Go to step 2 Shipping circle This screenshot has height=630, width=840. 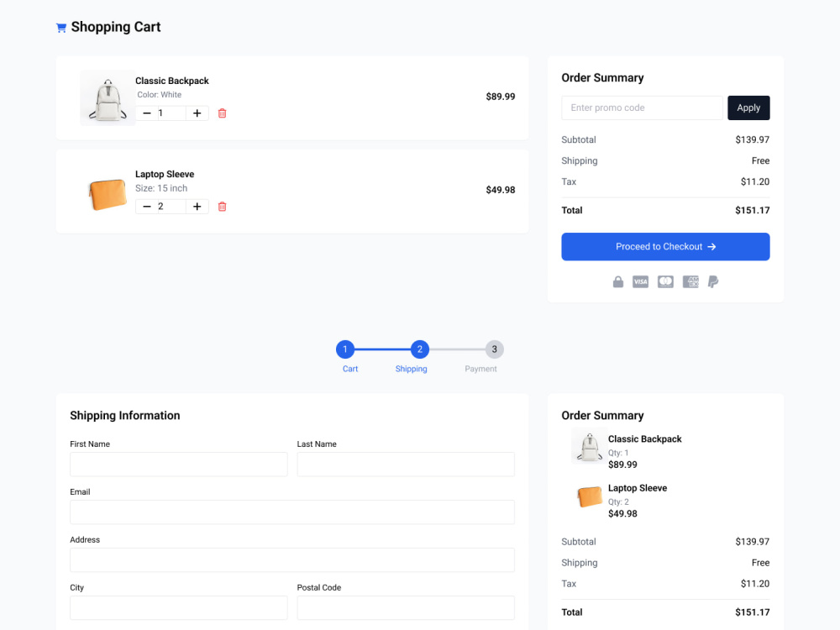[419, 349]
